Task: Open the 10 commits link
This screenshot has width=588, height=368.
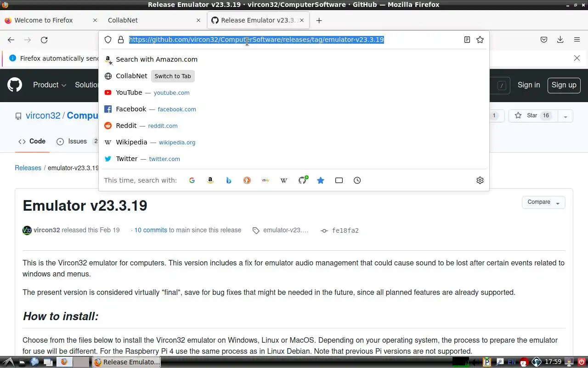Action: [151, 230]
